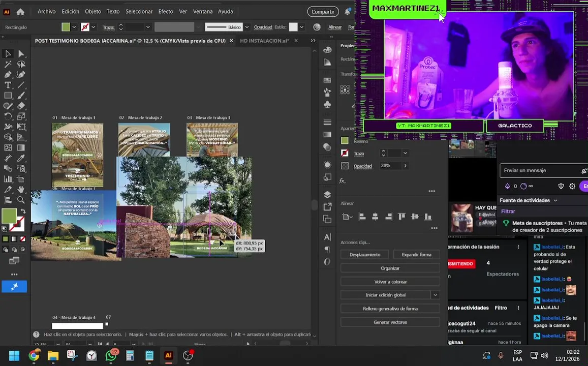
Task: Click the fx effects icon
Action: point(342,181)
